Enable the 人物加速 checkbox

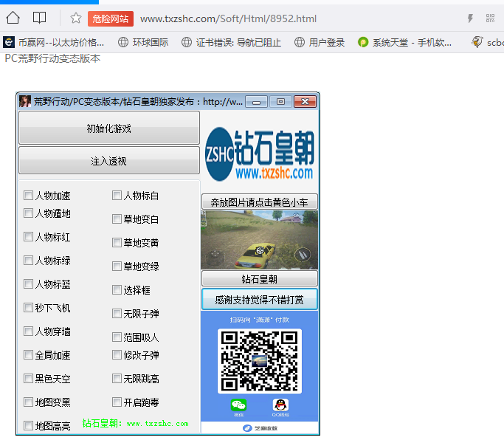28,195
